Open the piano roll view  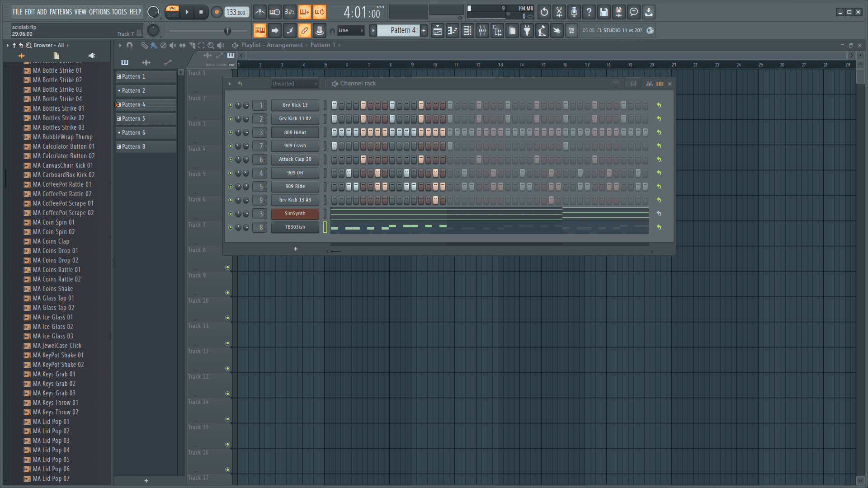(x=453, y=31)
